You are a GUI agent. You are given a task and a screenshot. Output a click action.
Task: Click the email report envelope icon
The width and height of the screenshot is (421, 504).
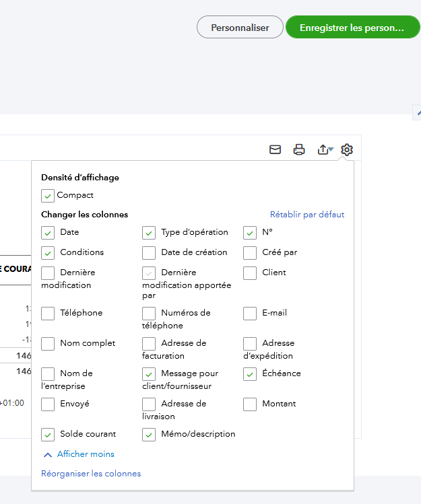click(275, 149)
